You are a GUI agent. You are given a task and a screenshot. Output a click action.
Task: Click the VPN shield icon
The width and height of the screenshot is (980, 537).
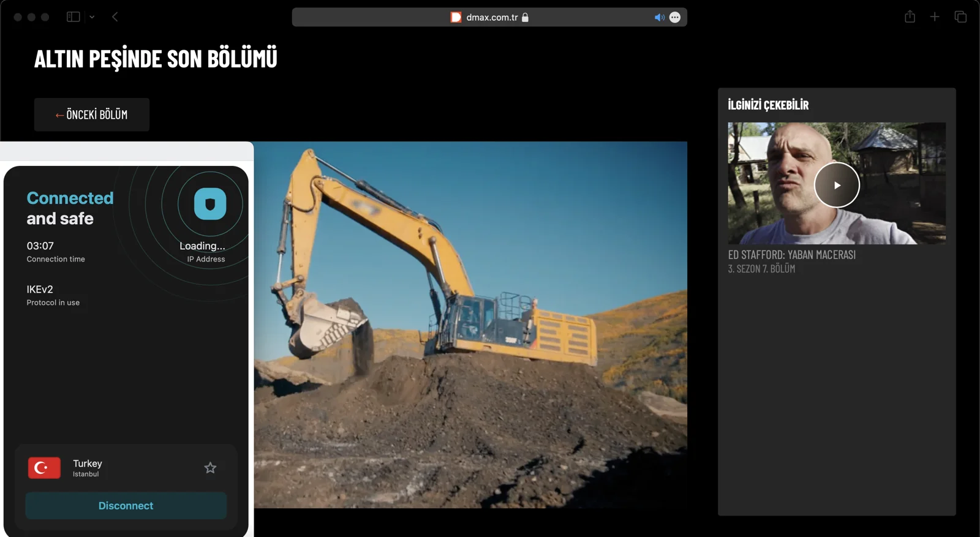[210, 204]
